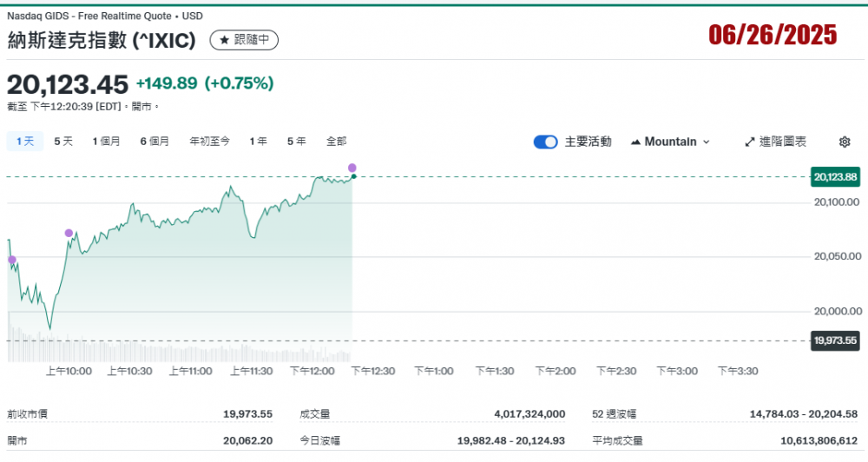The height and width of the screenshot is (462, 868).
Task: Choose the 年初至今 range tab
Action: pyautogui.click(x=209, y=141)
